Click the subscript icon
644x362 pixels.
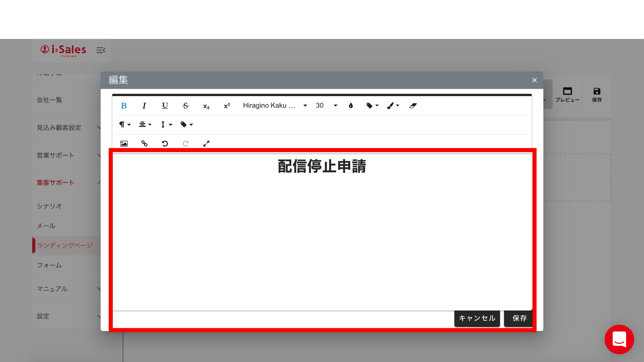click(x=206, y=106)
